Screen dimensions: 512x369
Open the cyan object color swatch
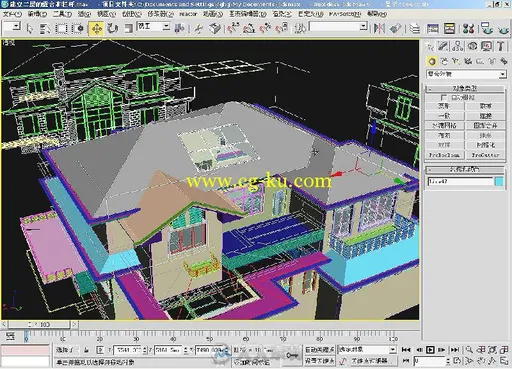point(499,182)
